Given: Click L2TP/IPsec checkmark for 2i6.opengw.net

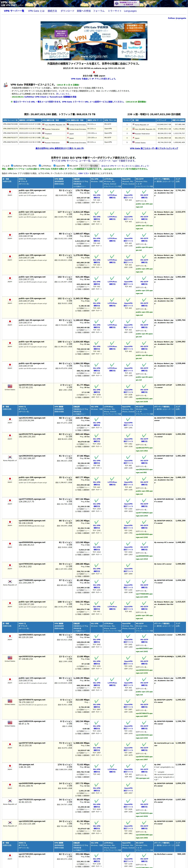Looking at the screenshot, I should click(112, 766).
